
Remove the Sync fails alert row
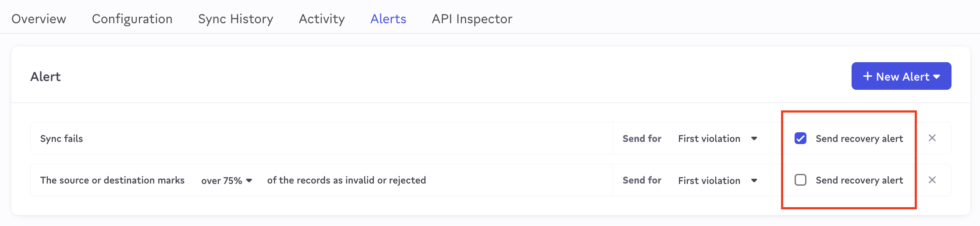tap(932, 138)
